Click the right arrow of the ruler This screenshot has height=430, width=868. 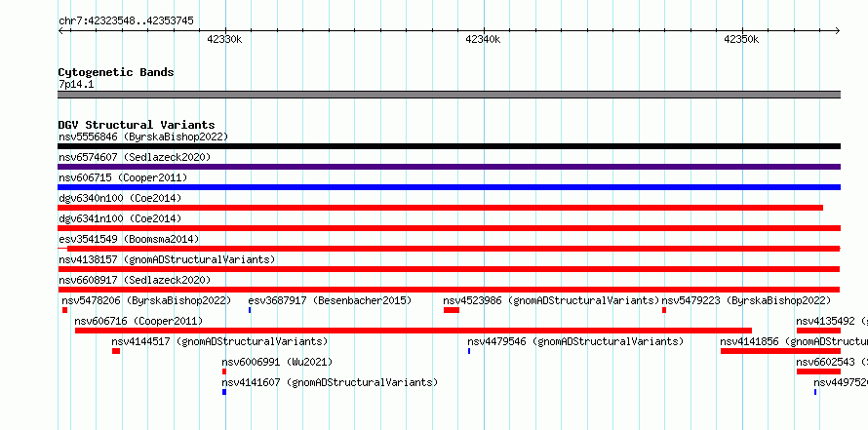[838, 31]
